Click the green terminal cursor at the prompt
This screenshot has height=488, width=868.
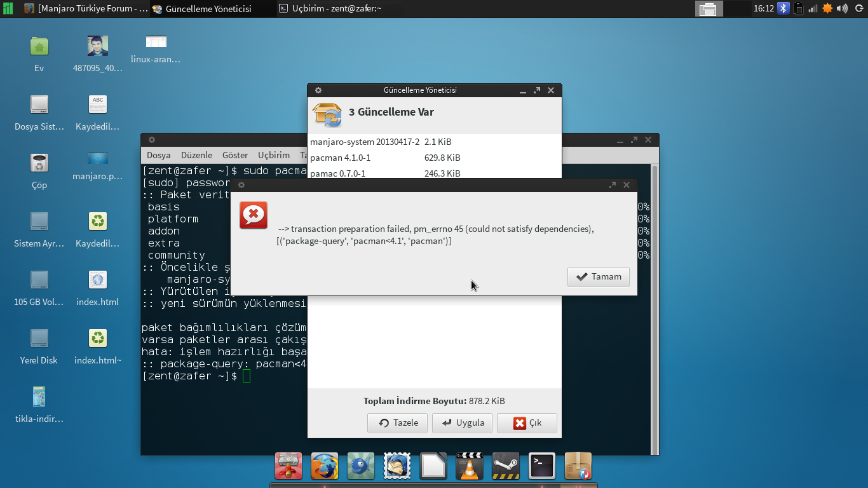(247, 376)
